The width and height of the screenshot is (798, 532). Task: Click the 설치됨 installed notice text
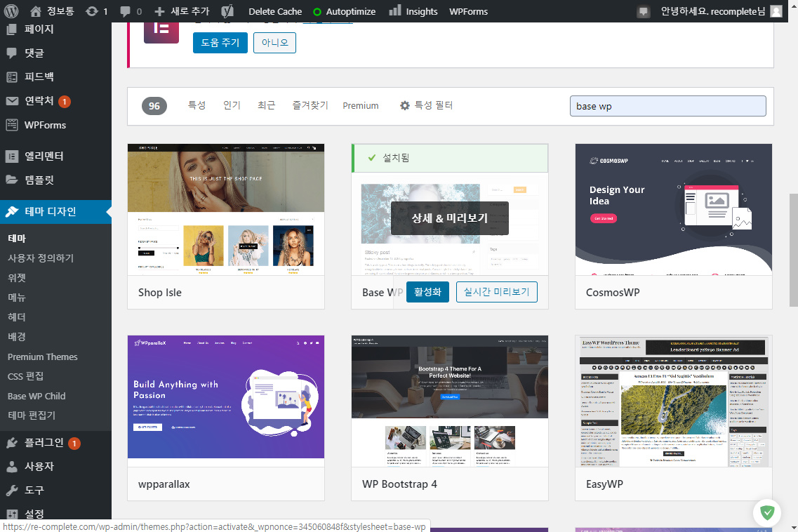point(396,158)
